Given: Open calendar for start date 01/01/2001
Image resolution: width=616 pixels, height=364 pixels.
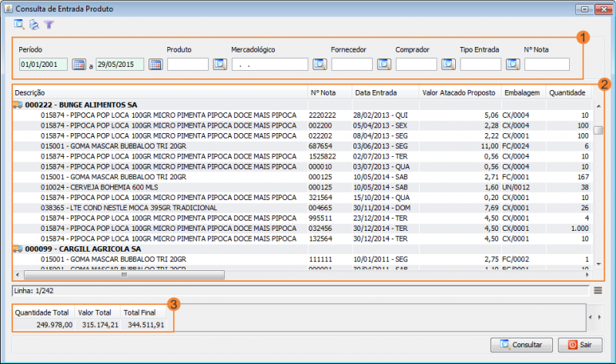Looking at the screenshot, I should coord(79,65).
